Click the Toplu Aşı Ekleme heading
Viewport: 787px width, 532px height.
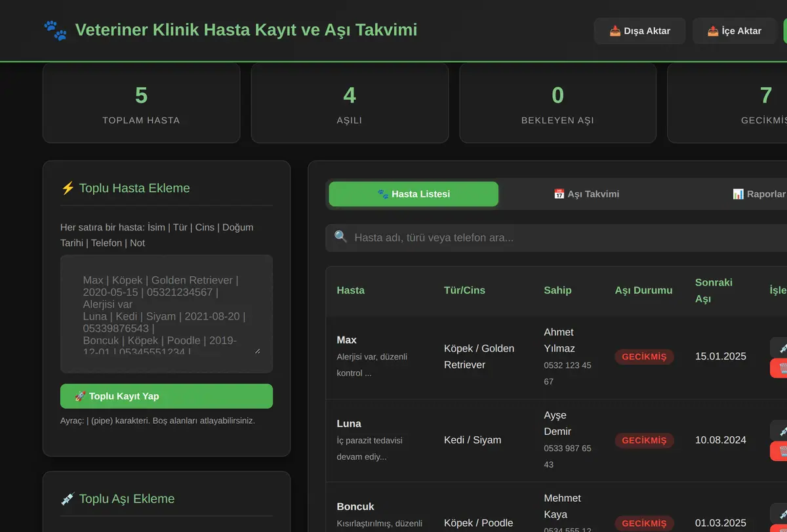[127, 499]
